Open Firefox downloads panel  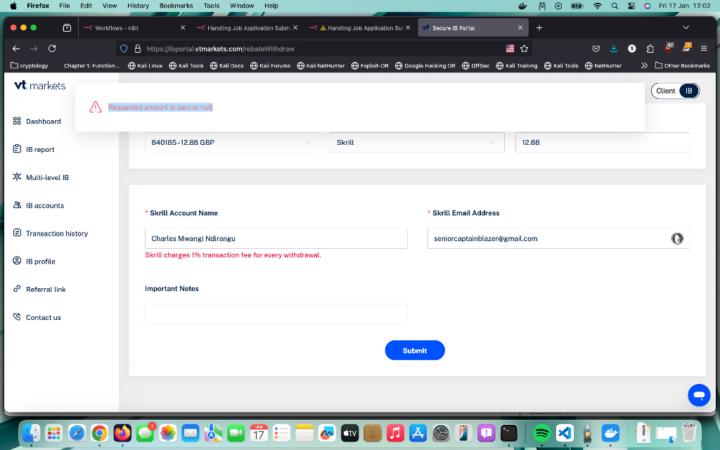point(613,48)
